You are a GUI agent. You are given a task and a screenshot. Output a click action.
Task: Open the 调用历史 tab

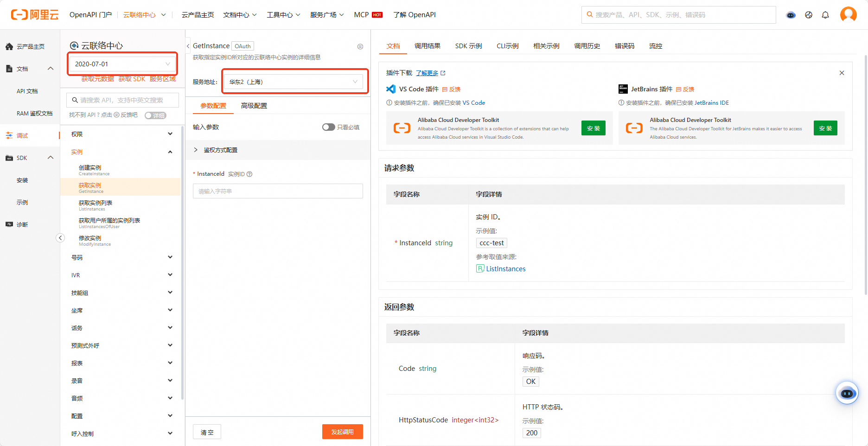[x=587, y=46]
